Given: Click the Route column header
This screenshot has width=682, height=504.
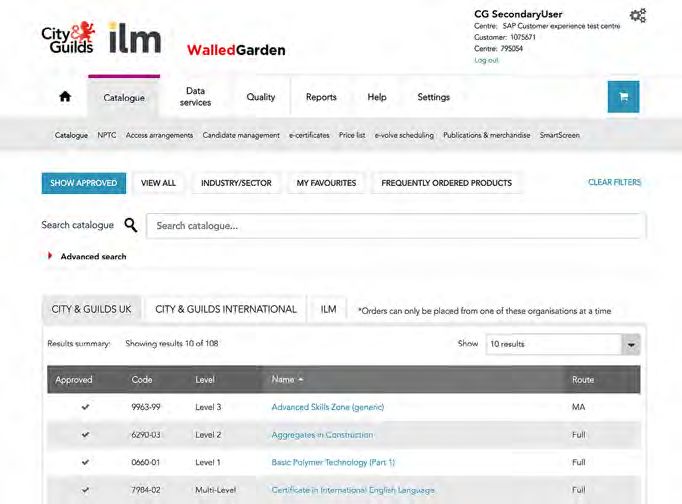Looking at the screenshot, I should pyautogui.click(x=583, y=380).
